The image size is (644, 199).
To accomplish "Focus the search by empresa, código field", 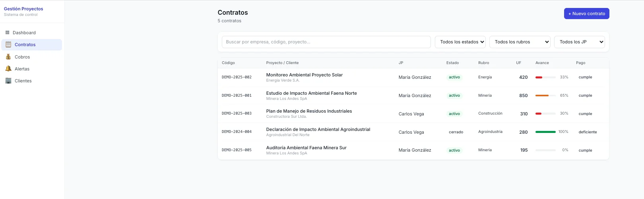I will tap(326, 42).
